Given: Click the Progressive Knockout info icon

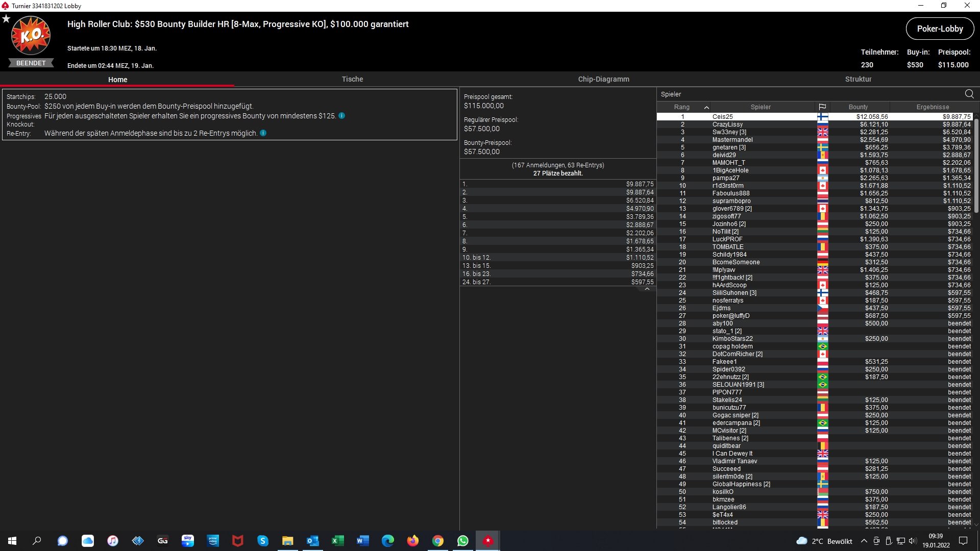Looking at the screenshot, I should point(342,116).
